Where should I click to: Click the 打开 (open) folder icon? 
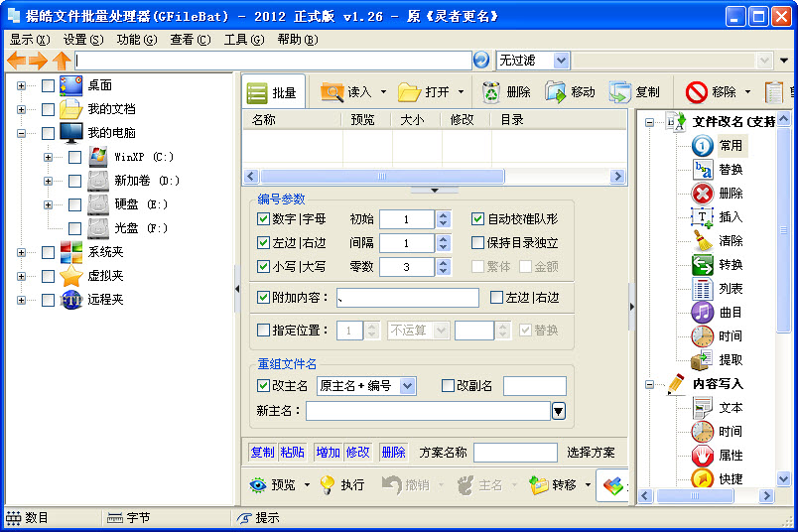point(409,92)
